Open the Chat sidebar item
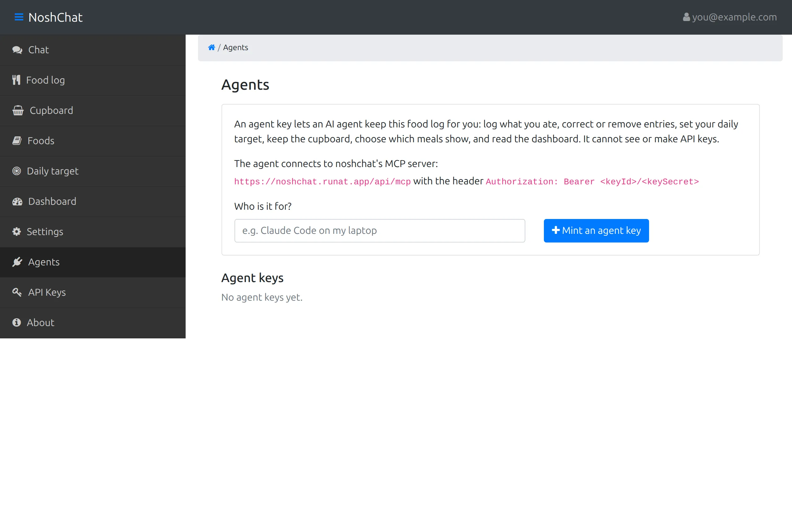This screenshot has width=792, height=532. (93, 50)
